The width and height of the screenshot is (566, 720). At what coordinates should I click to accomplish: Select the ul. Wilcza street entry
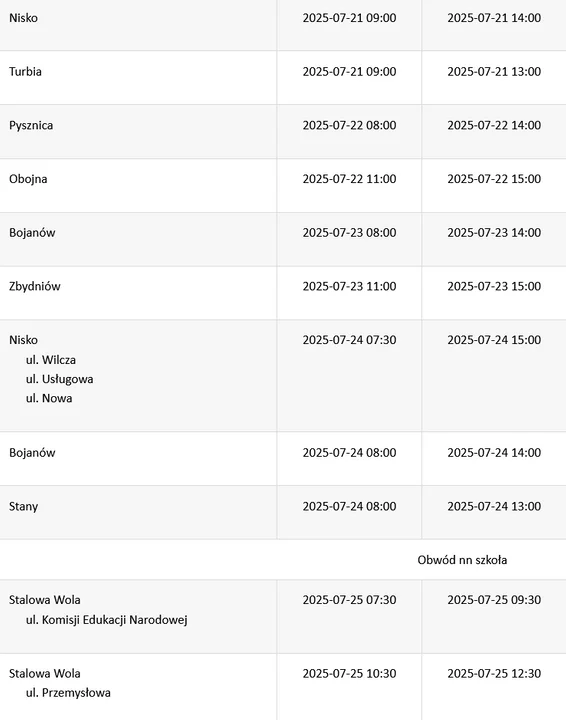[50, 360]
